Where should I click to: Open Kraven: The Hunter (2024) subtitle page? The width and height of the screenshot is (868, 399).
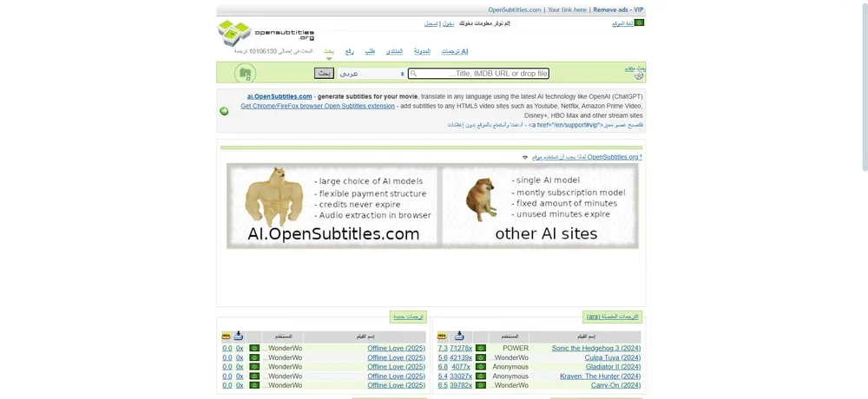point(600,376)
